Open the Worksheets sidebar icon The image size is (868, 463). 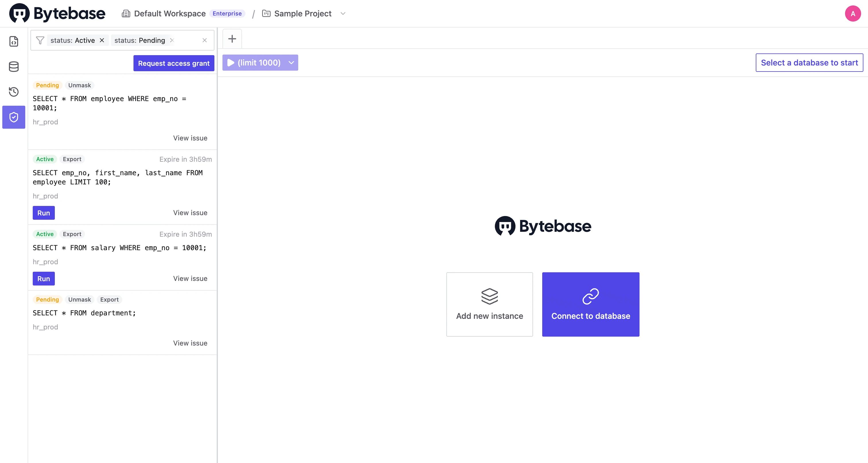pos(13,41)
